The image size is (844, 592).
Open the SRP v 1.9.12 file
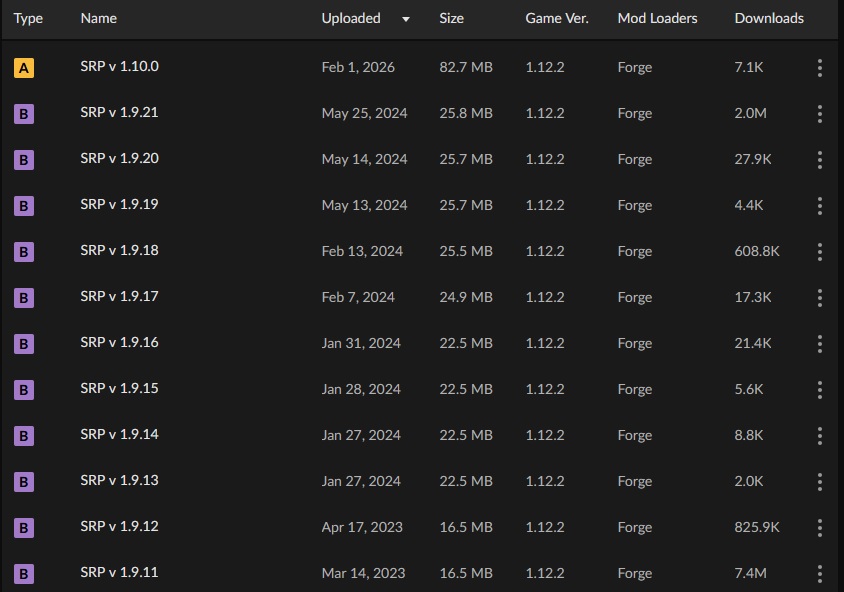[x=119, y=526]
